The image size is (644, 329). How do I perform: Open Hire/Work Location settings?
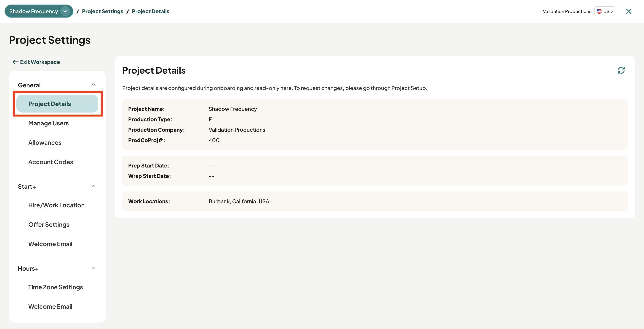coord(56,205)
